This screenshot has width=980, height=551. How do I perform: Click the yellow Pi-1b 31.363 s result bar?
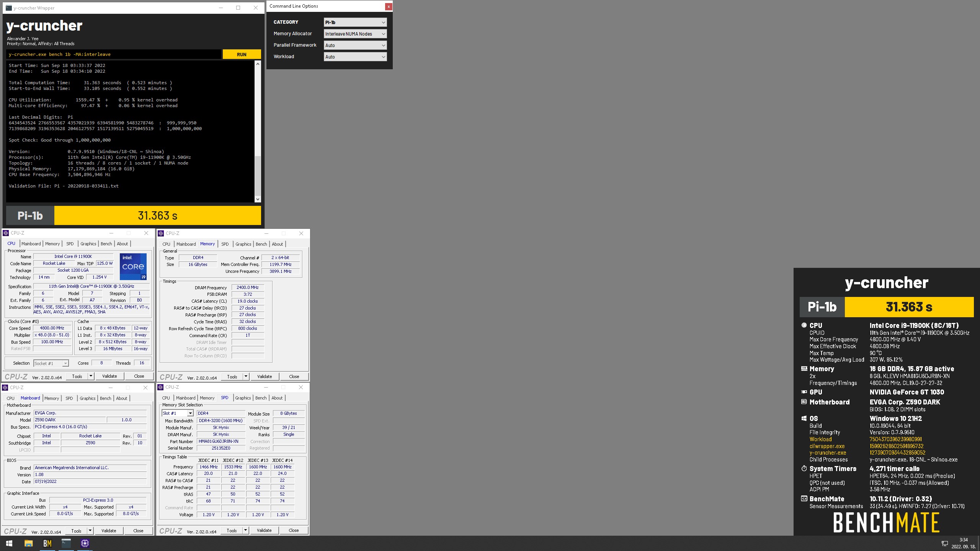pos(157,215)
